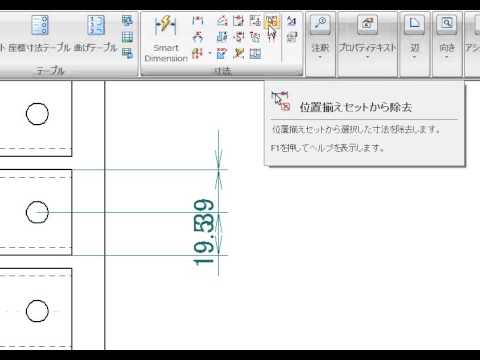The image size is (480, 360).
Task: Expand the 注釈 dropdown arrow
Action: click(x=320, y=57)
